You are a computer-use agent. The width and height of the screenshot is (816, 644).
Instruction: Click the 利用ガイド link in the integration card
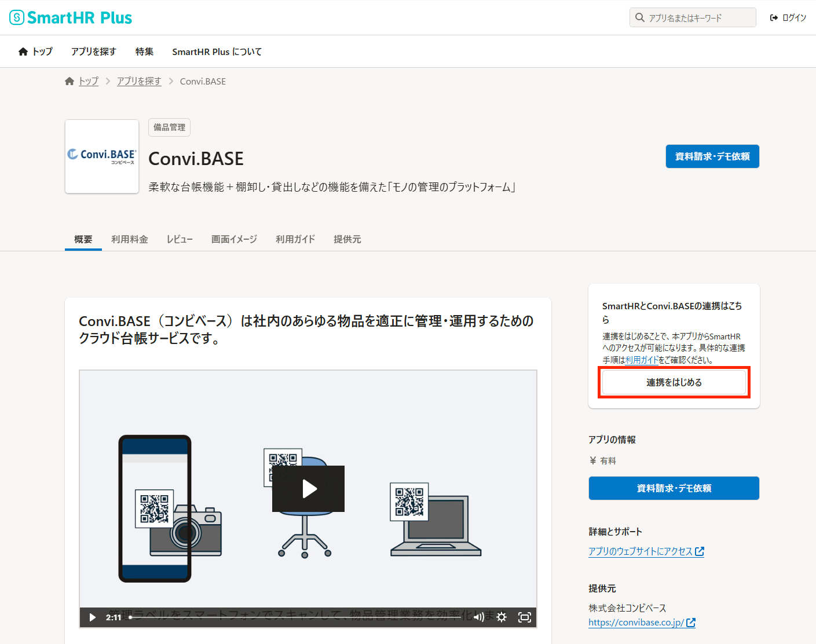click(x=642, y=360)
